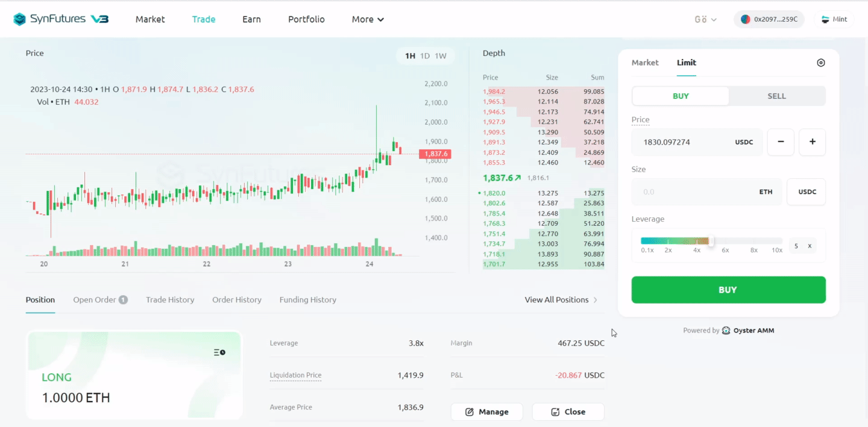Image resolution: width=868 pixels, height=427 pixels.
Task: Expand the More dropdown menu
Action: pos(368,19)
